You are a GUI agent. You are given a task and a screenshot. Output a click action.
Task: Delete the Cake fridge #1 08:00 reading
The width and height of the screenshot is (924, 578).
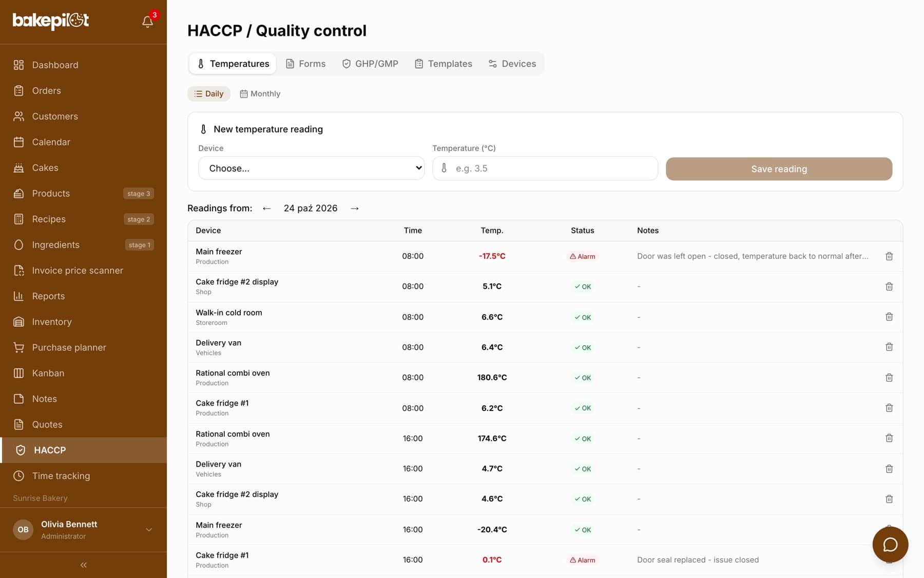889,408
